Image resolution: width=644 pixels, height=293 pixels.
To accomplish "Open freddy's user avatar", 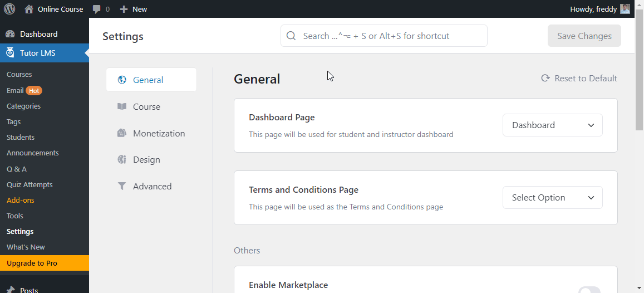I will pyautogui.click(x=625, y=9).
